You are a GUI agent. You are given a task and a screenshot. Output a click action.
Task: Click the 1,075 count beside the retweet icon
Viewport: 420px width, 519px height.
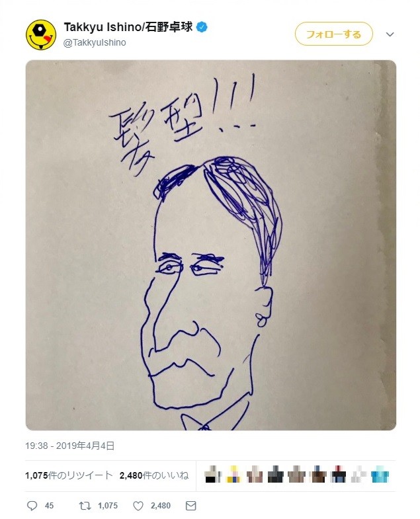(x=107, y=506)
